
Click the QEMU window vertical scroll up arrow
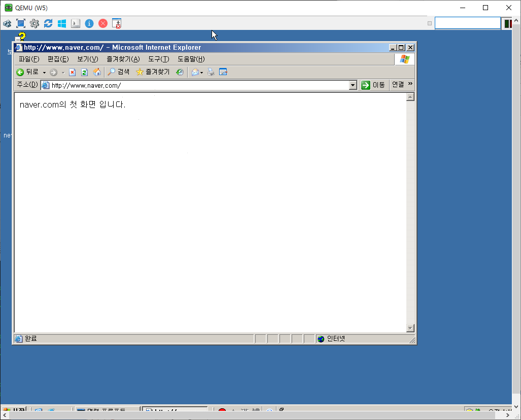click(x=516, y=20)
